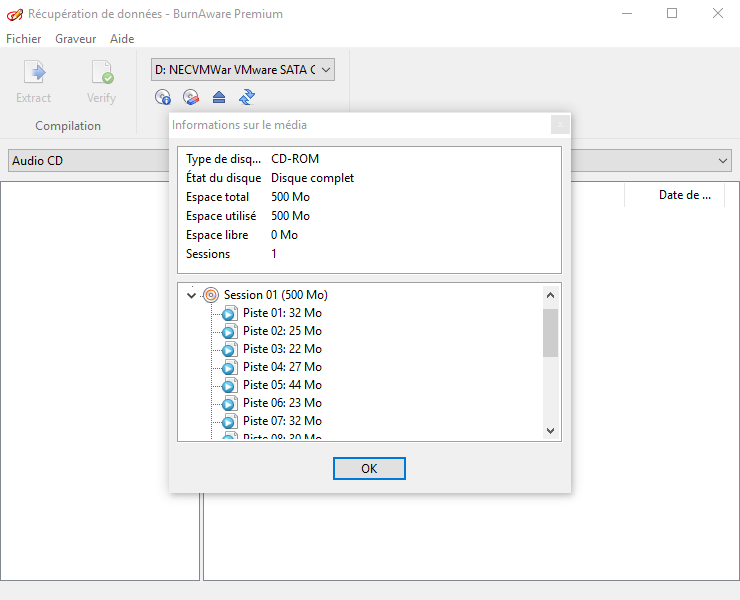Expand the Audio CD dropdown
The height and width of the screenshot is (600, 740).
pyautogui.click(x=723, y=161)
